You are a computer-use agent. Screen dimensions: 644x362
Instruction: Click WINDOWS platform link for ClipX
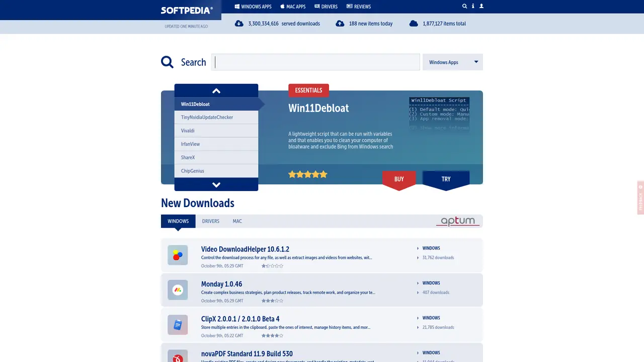point(431,318)
